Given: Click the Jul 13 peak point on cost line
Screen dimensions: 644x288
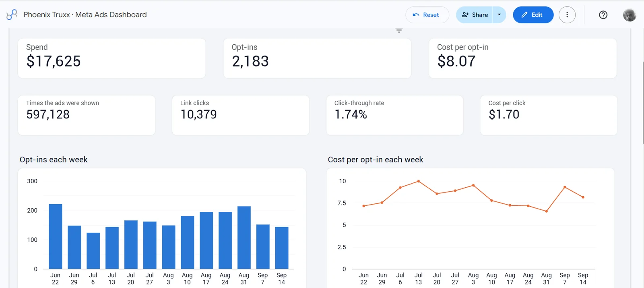Looking at the screenshot, I should tap(419, 181).
